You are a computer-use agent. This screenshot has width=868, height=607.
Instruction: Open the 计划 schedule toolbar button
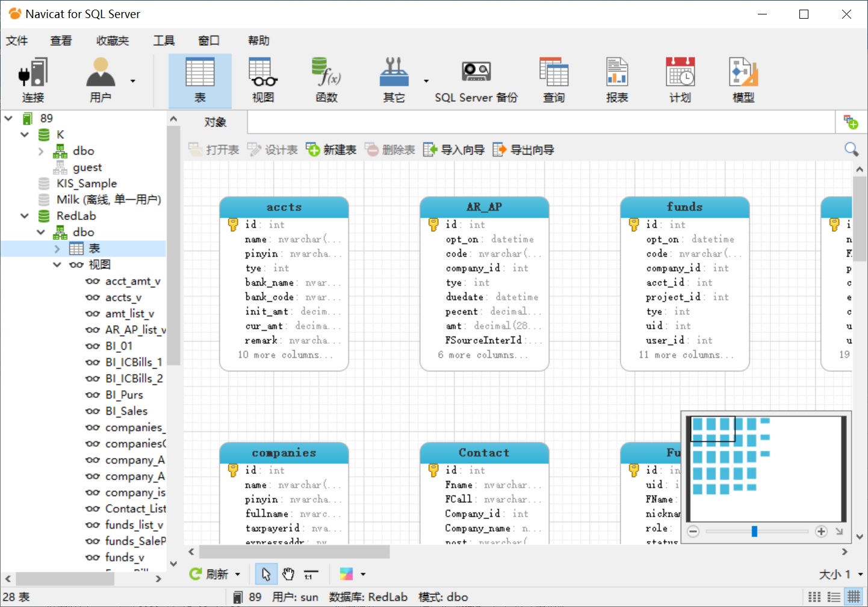(x=680, y=81)
